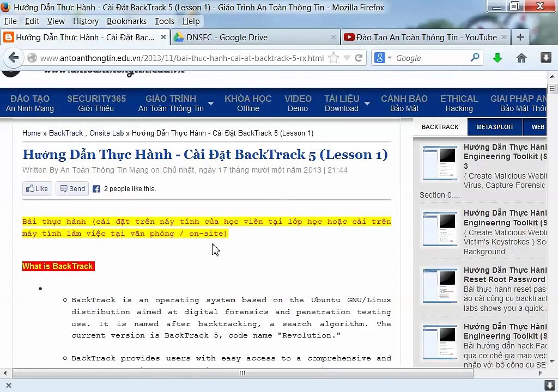Screen dimensions: 558x392
Task: Close the YouTube tab
Action: coord(504,37)
